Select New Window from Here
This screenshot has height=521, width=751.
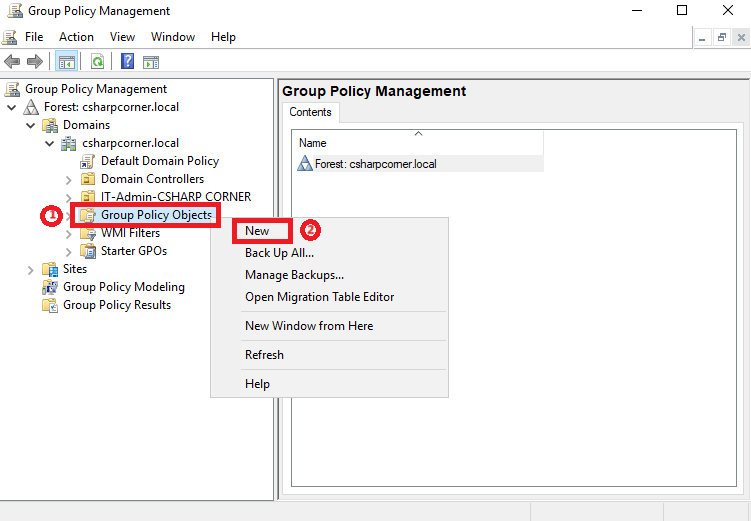coord(330,326)
